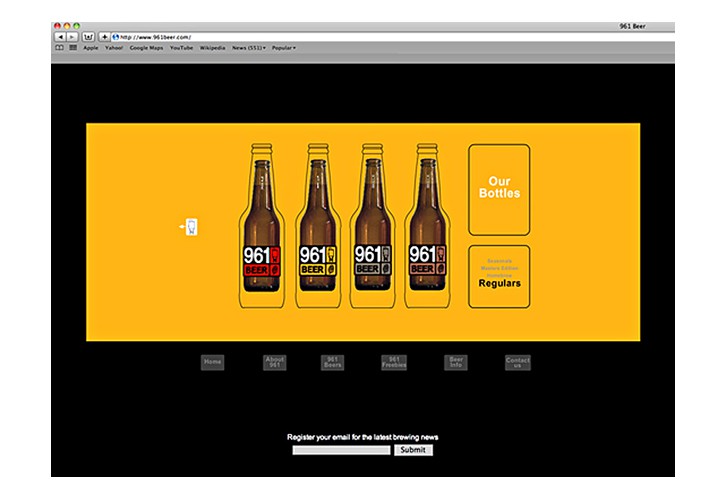Image resolution: width=726 pixels, height=500 pixels.
Task: Expand the News (551) bookmarks dropdown
Action: 249,48
